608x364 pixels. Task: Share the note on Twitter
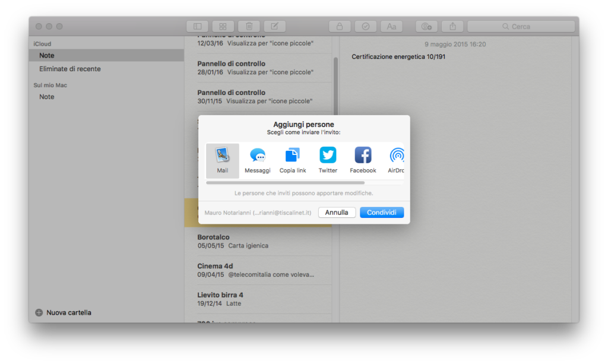pyautogui.click(x=328, y=160)
